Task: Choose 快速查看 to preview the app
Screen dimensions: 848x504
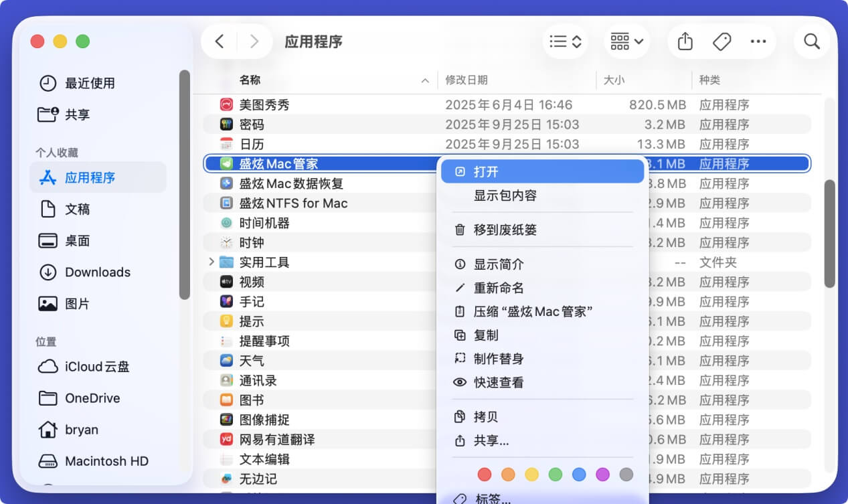Action: coord(497,382)
